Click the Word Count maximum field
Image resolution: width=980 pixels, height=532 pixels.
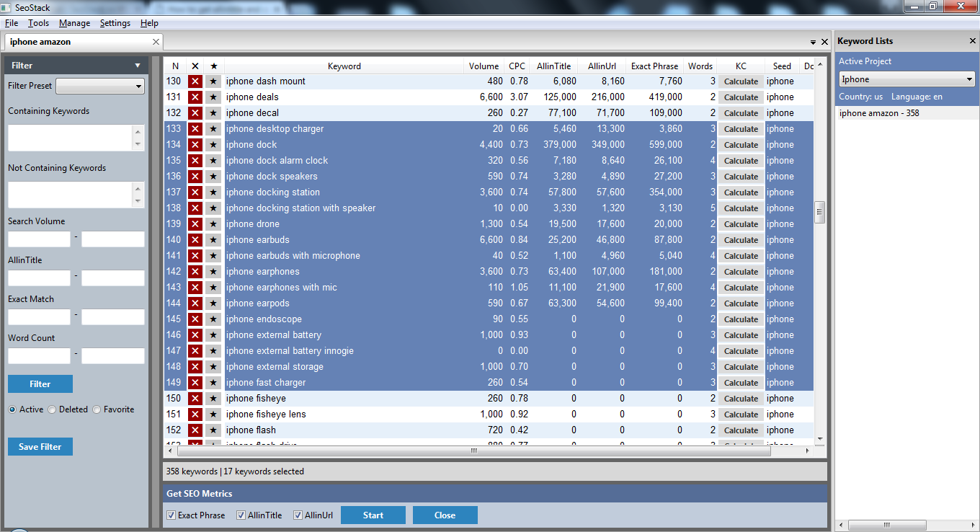pos(113,356)
